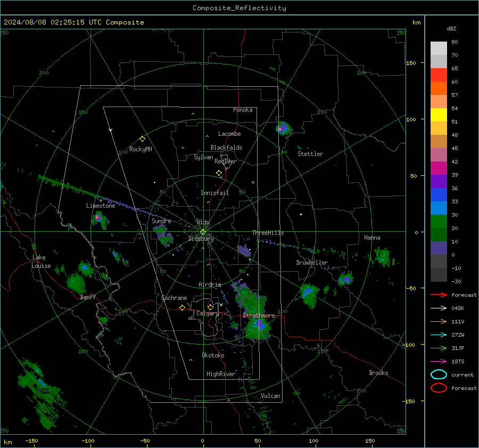The image size is (479, 448).
Task: Click the 150 tick on bottom axis
Action: coord(370,441)
